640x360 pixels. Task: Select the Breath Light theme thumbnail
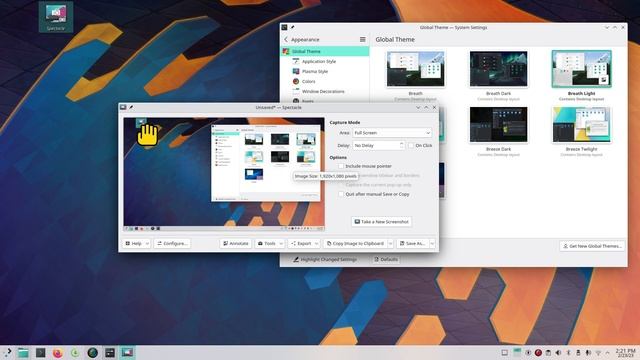pos(581,69)
